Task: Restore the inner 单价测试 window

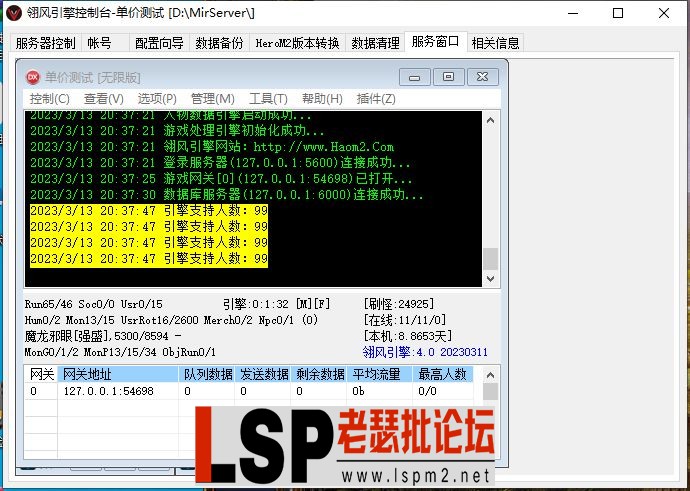Action: click(x=448, y=77)
